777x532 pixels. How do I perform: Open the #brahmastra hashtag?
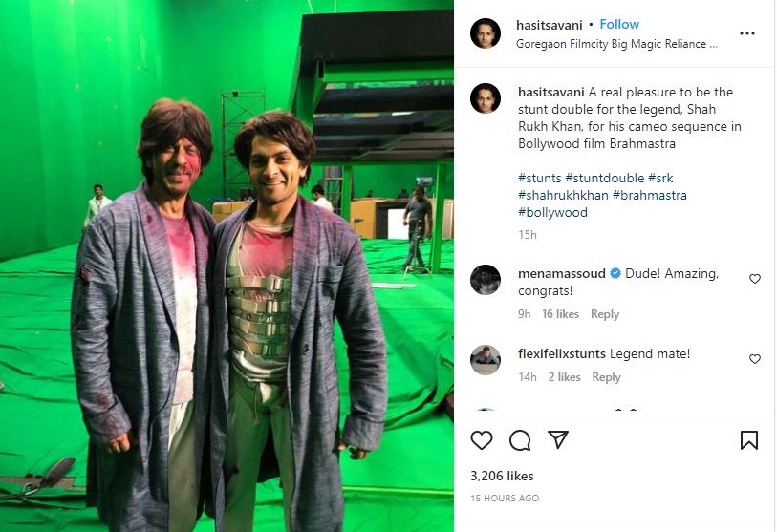tap(650, 195)
